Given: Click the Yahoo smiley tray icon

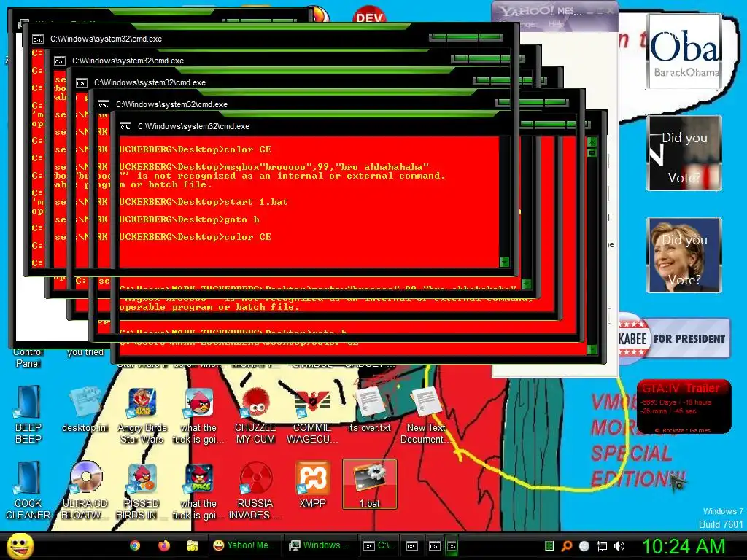Looking at the screenshot, I should (x=584, y=546).
